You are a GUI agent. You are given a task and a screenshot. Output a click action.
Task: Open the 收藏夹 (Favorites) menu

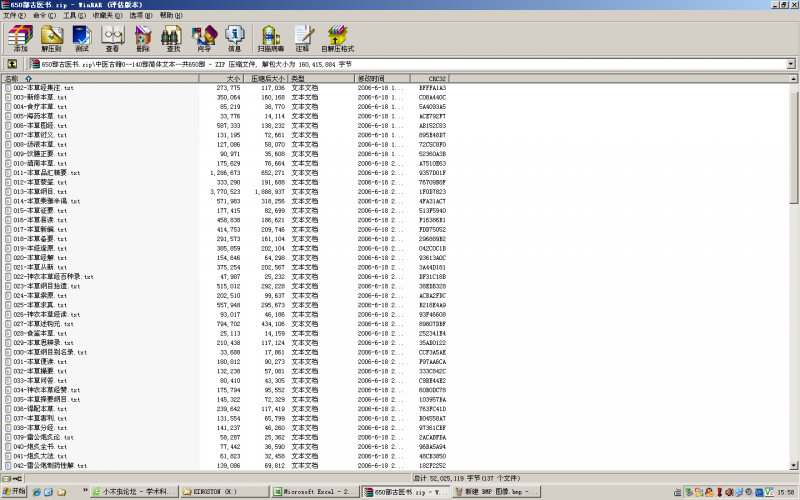point(108,15)
